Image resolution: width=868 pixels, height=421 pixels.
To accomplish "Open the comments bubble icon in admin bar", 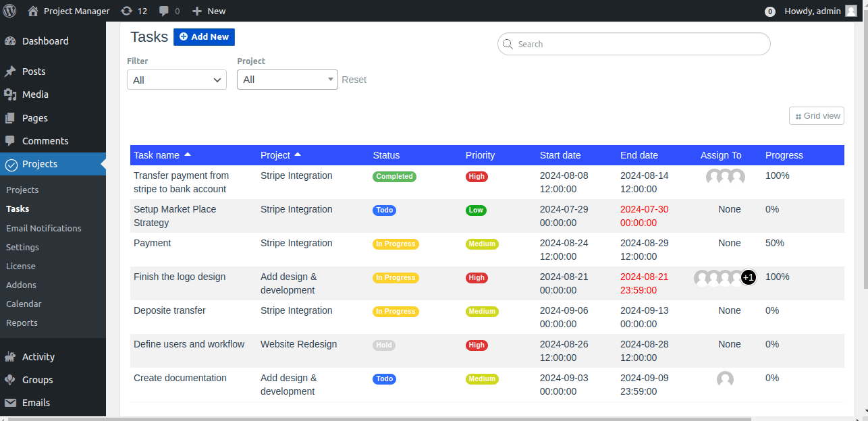I will click(164, 11).
